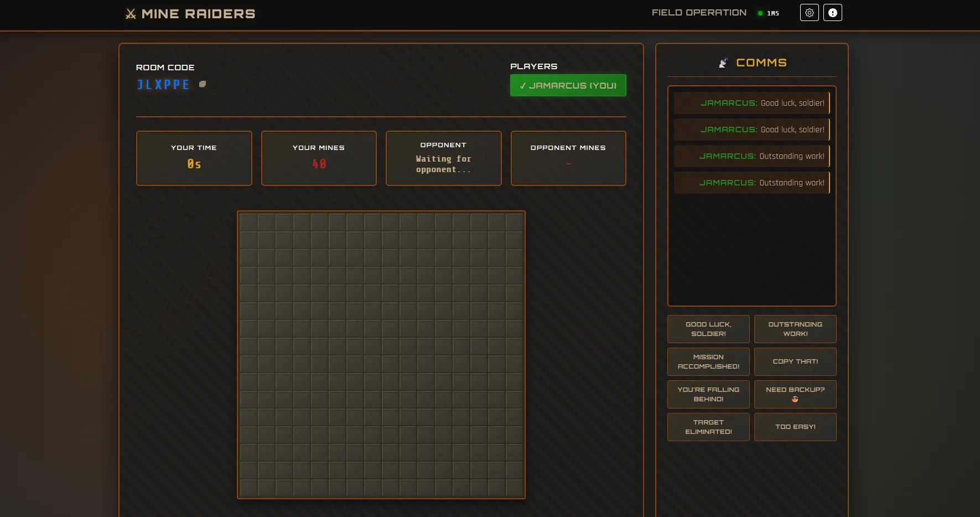Image resolution: width=980 pixels, height=517 pixels.
Task: Send "Good luck, soldier!" quick message
Action: coord(708,329)
